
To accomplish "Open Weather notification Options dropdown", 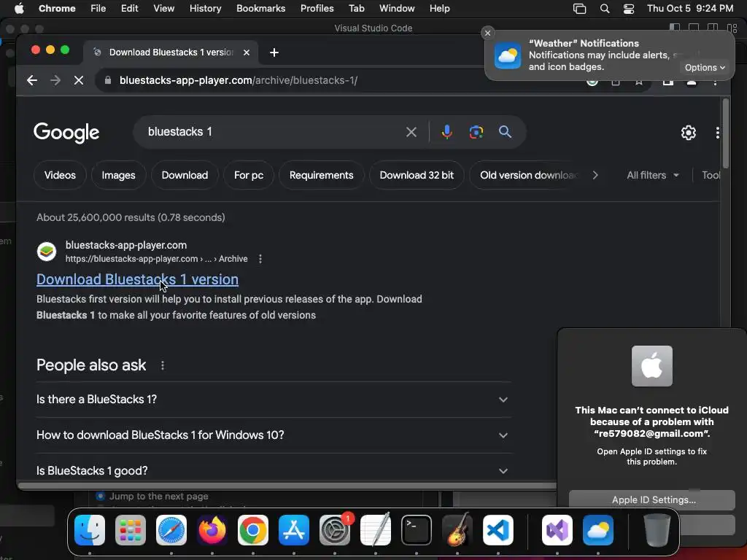I will tap(705, 68).
